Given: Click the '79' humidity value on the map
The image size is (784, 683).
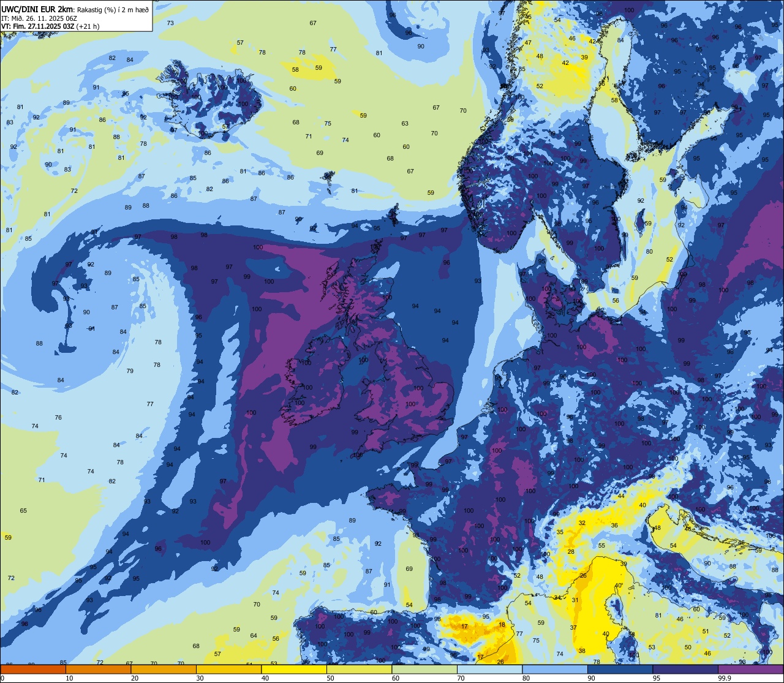Looking at the screenshot, I should click(130, 371).
